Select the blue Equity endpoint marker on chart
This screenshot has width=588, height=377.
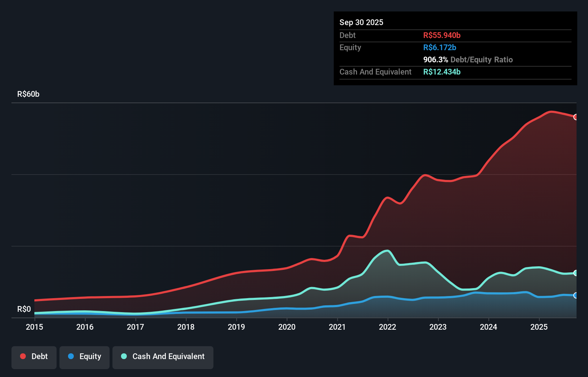(576, 296)
